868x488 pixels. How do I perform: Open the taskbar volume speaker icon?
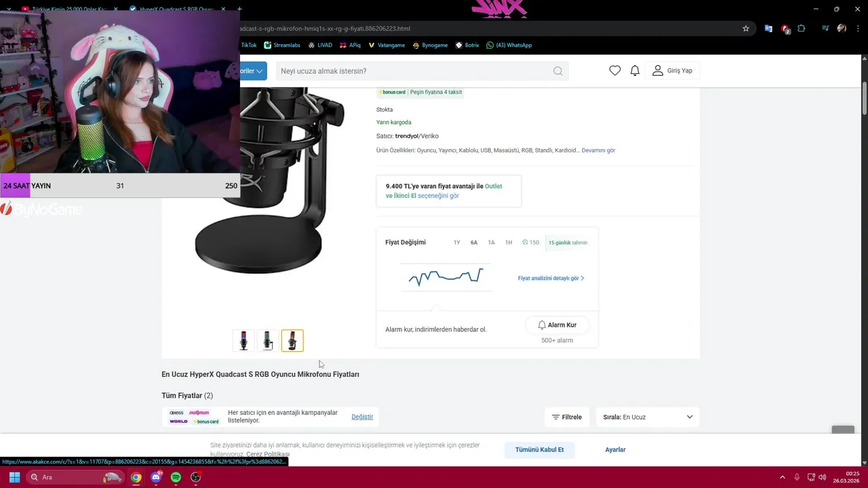[822, 477]
